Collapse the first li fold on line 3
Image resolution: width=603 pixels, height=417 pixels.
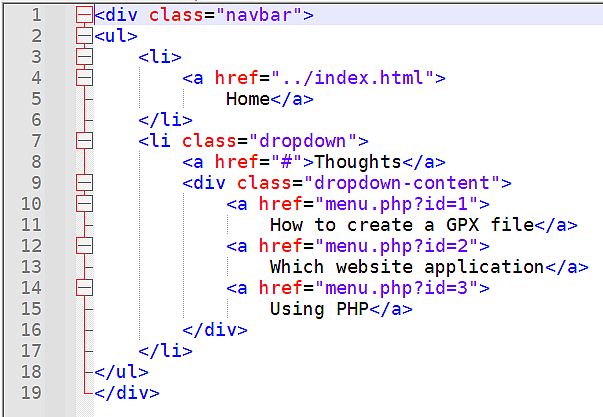pyautogui.click(x=84, y=57)
